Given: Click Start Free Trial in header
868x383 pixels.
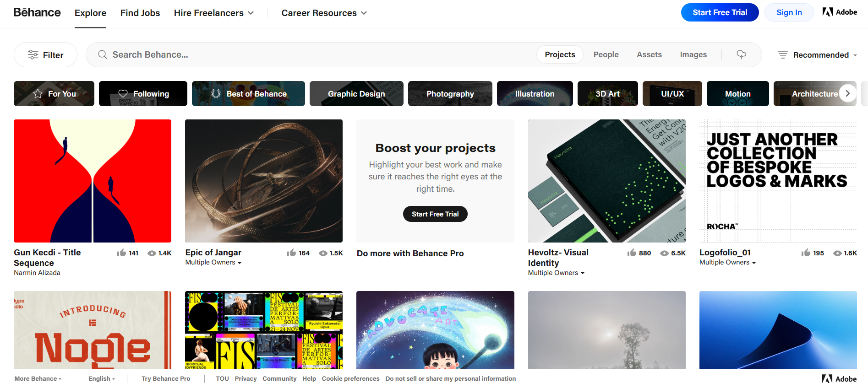Looking at the screenshot, I should 720,12.
